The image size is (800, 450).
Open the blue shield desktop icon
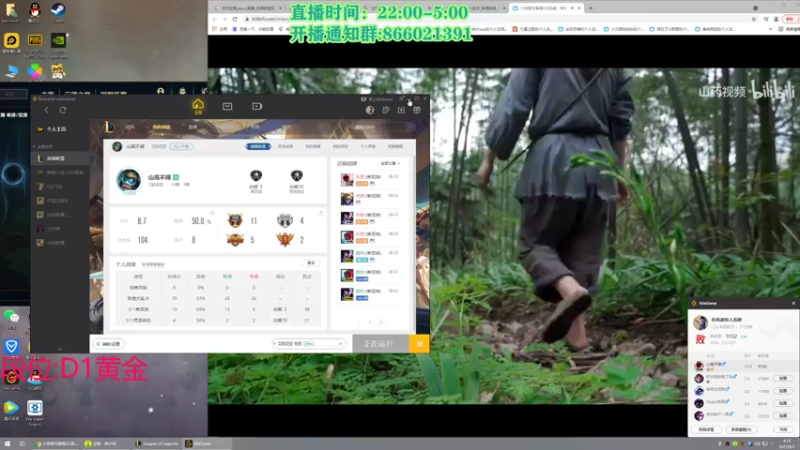(x=11, y=347)
